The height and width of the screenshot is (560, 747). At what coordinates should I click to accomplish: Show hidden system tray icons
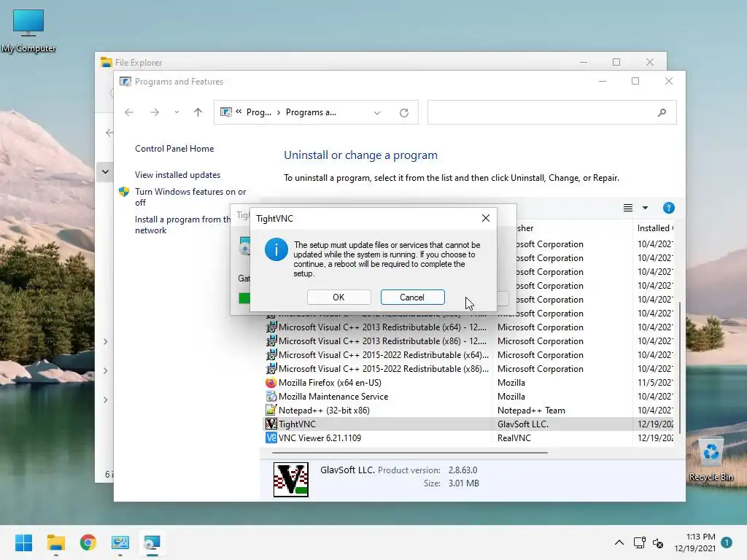coord(619,542)
